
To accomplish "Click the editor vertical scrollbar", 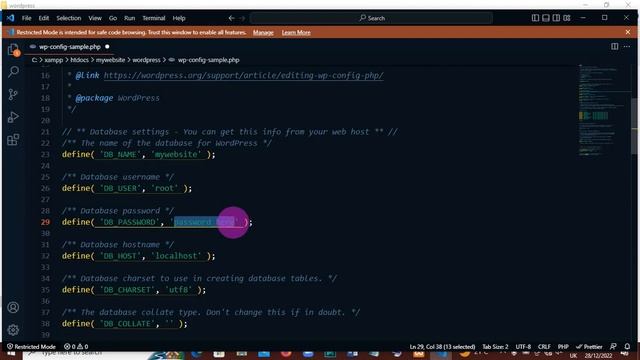I will pyautogui.click(x=634, y=127).
